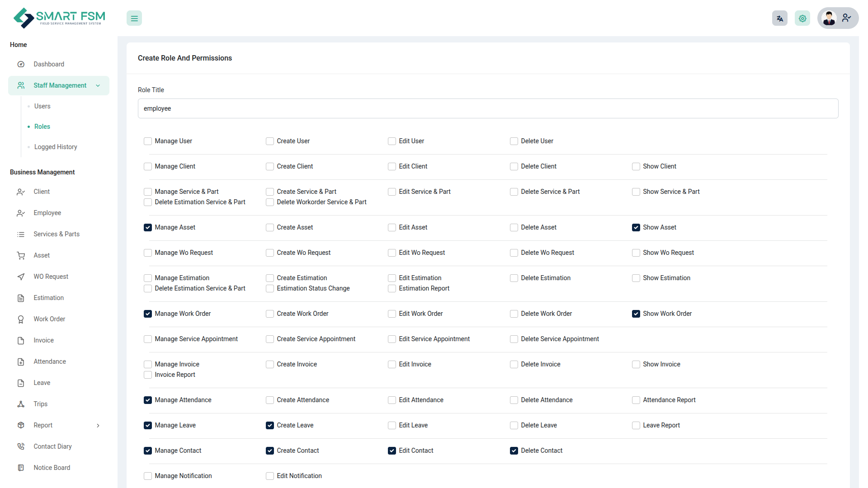
Task: Uncheck the Manage Asset checkbox
Action: click(x=148, y=228)
